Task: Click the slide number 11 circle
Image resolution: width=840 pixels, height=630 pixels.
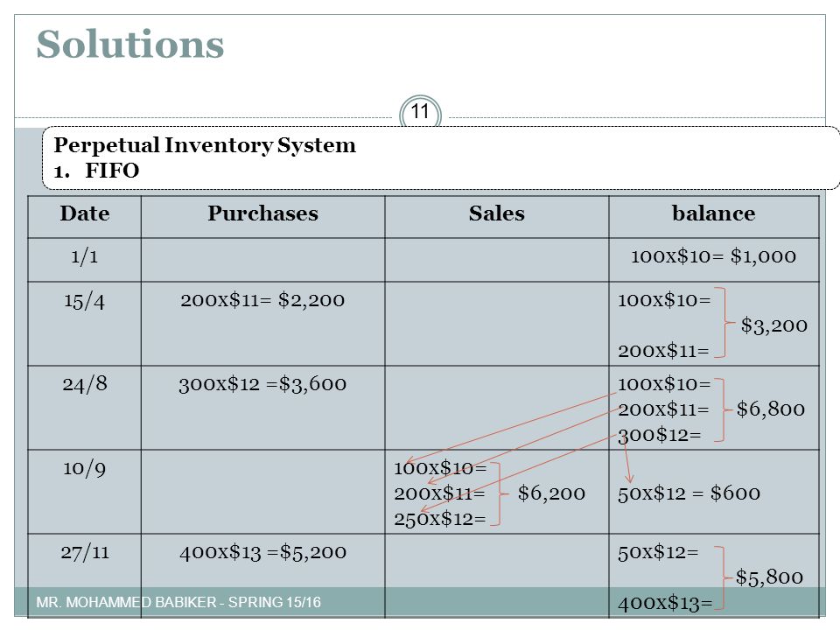Action: [x=421, y=112]
